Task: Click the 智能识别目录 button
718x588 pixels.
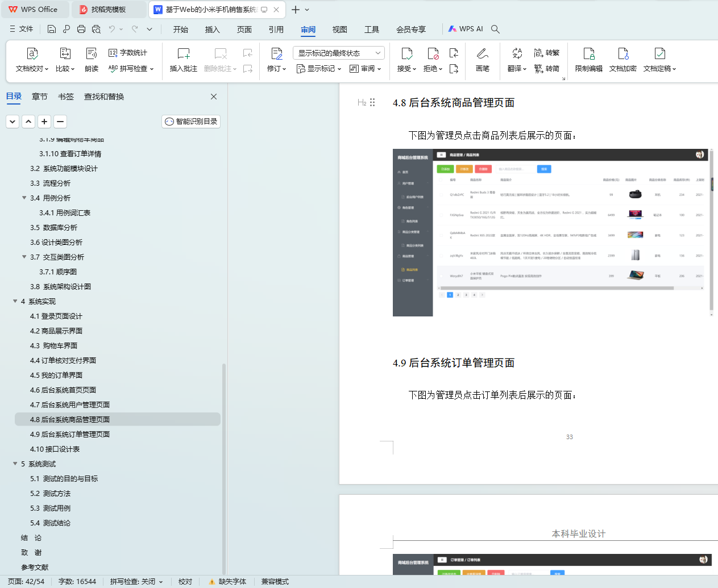Action: 191,122
